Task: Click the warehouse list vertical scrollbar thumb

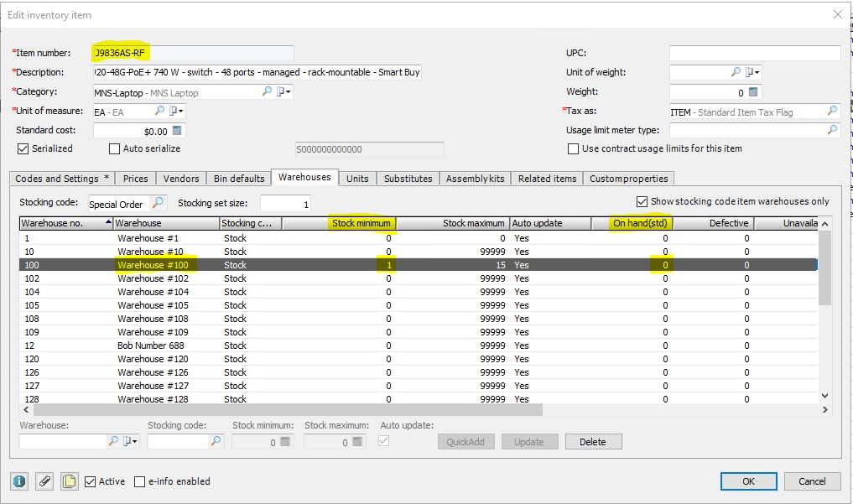Action: [824, 268]
